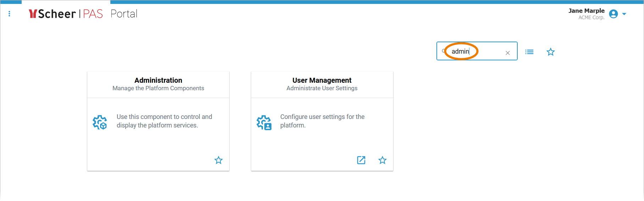Screen dimensions: 644x201
Task: Click the Jane Marple user name
Action: pyautogui.click(x=586, y=11)
